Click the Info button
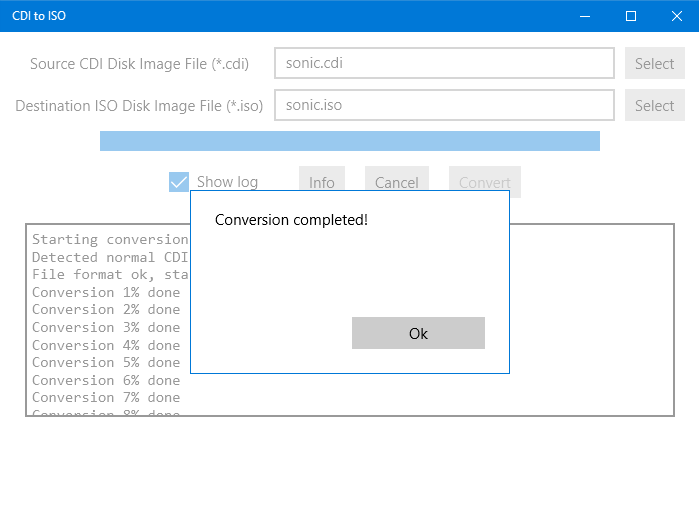699x528 pixels. pos(321,178)
